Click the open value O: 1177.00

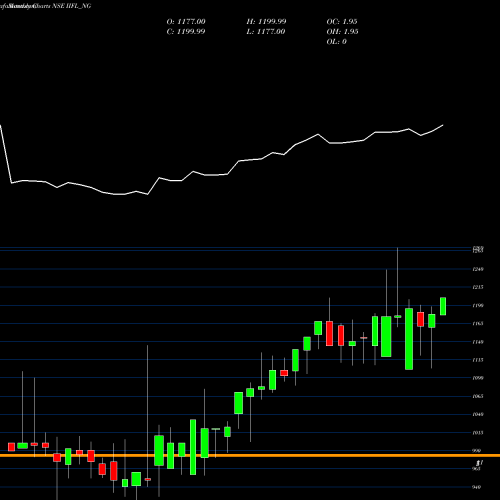[x=186, y=22]
